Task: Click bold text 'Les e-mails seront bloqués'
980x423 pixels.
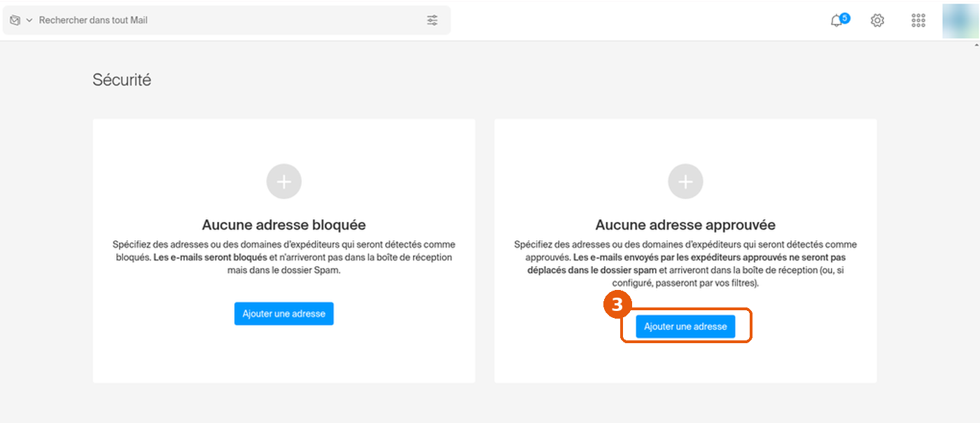Action: [x=210, y=257]
